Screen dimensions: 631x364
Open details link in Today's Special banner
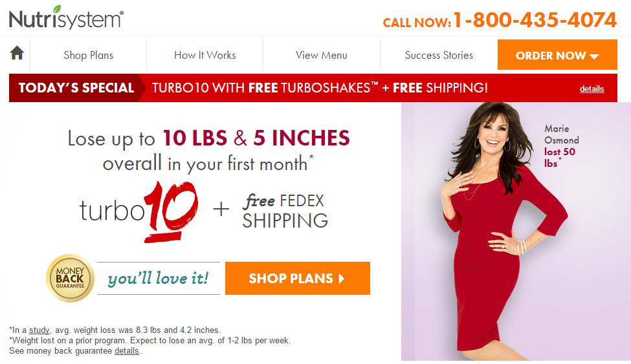[x=592, y=89]
